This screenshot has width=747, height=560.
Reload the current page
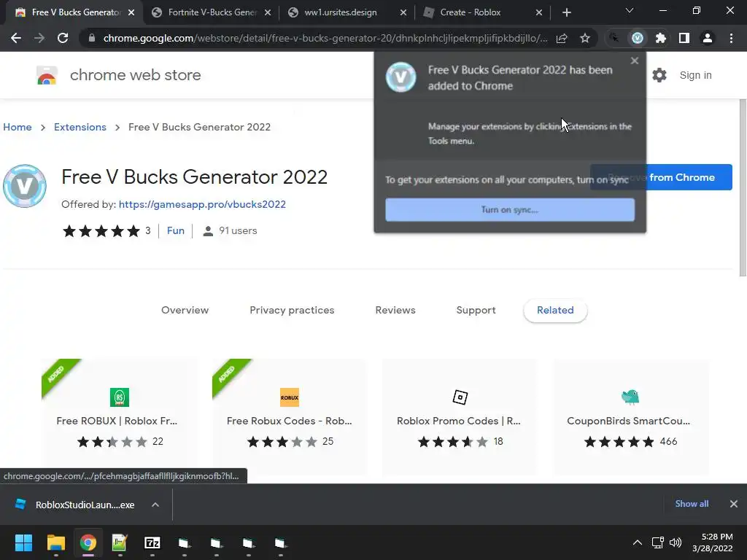pos(63,38)
